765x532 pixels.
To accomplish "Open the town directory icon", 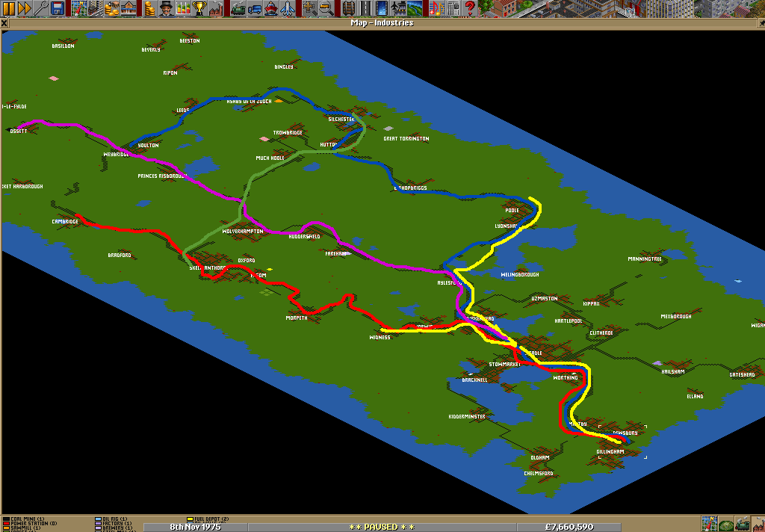I will 96,7.
